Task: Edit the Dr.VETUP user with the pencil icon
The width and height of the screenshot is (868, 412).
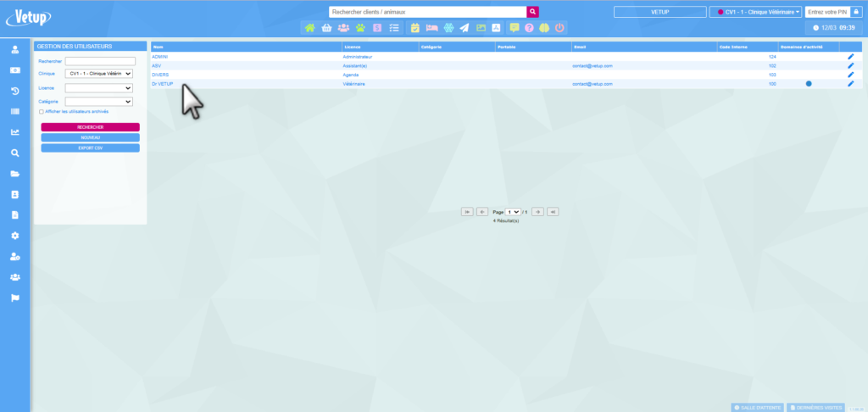Action: [x=850, y=84]
